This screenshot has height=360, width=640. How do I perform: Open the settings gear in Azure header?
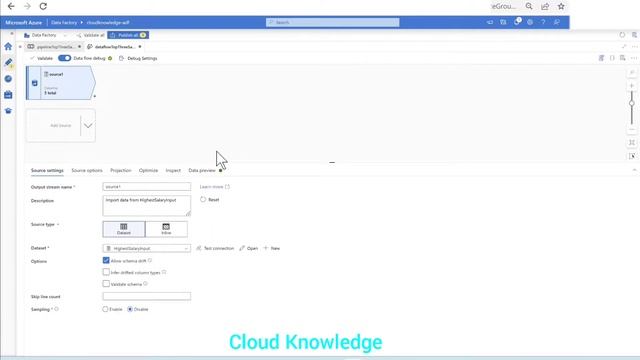coord(530,22)
